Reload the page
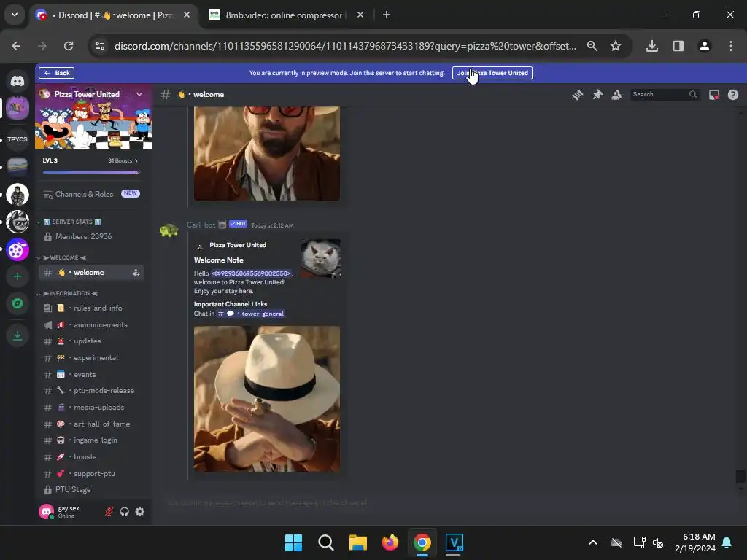747x560 pixels. click(x=69, y=46)
